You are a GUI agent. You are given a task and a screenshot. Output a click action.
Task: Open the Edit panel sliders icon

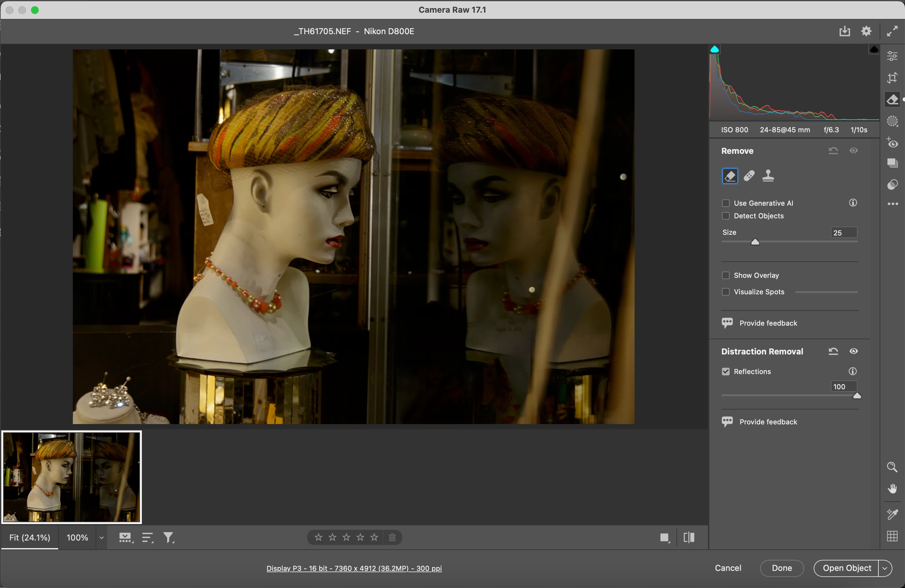(892, 56)
